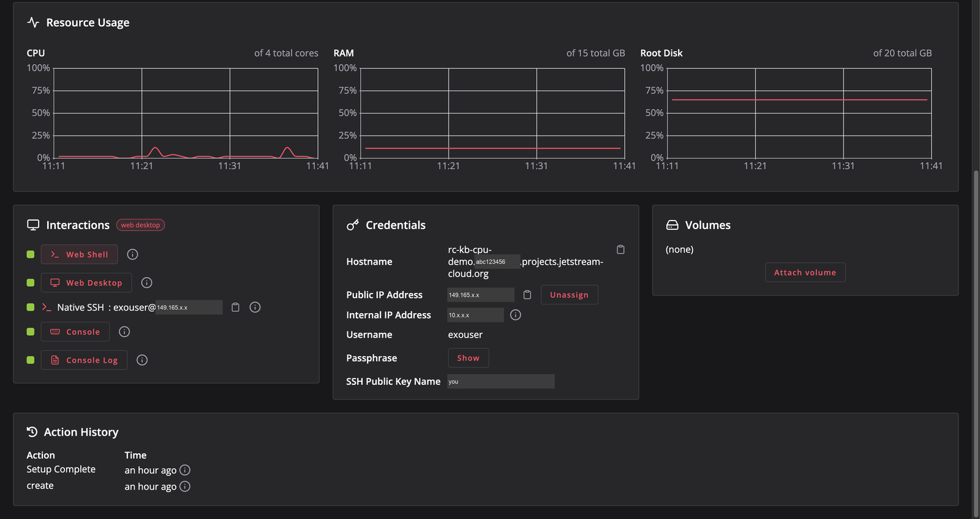980x519 pixels.
Task: Open the Web Shell interaction
Action: tap(79, 254)
